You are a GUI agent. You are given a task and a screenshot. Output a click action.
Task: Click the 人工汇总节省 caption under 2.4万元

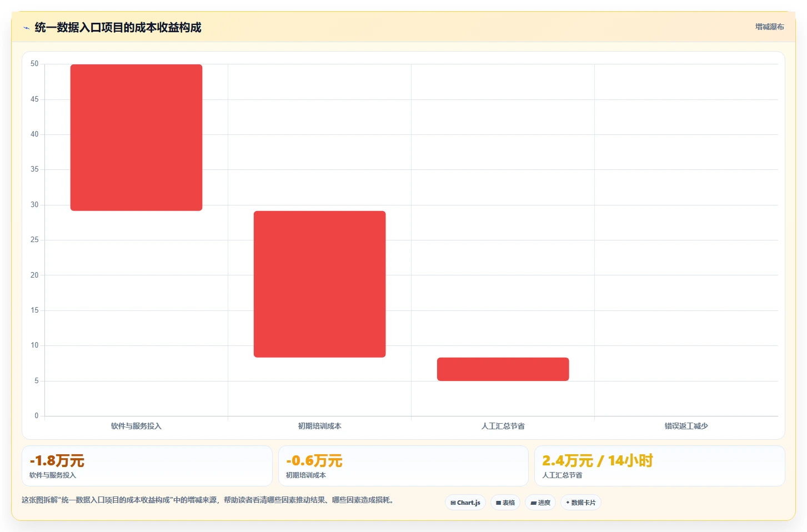(x=562, y=475)
